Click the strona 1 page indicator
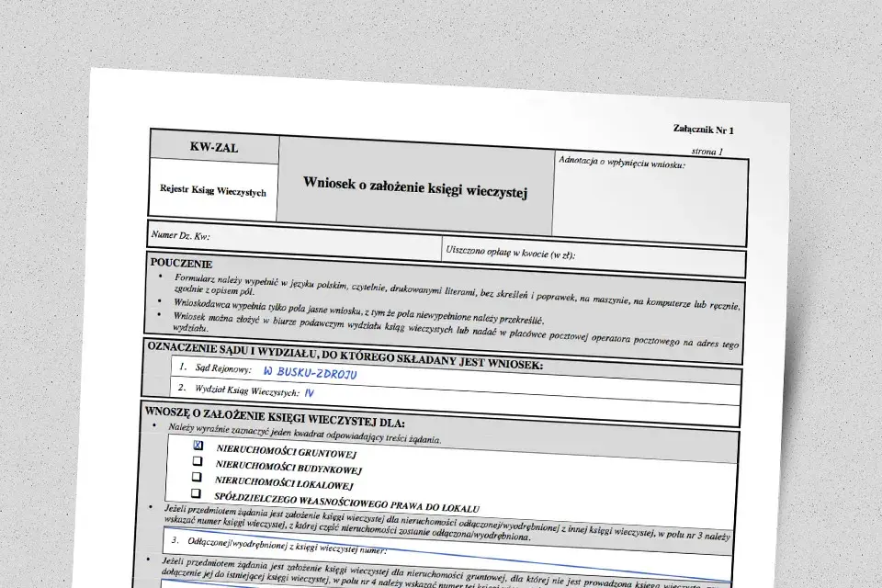This screenshot has width=882, height=588. tap(707, 152)
